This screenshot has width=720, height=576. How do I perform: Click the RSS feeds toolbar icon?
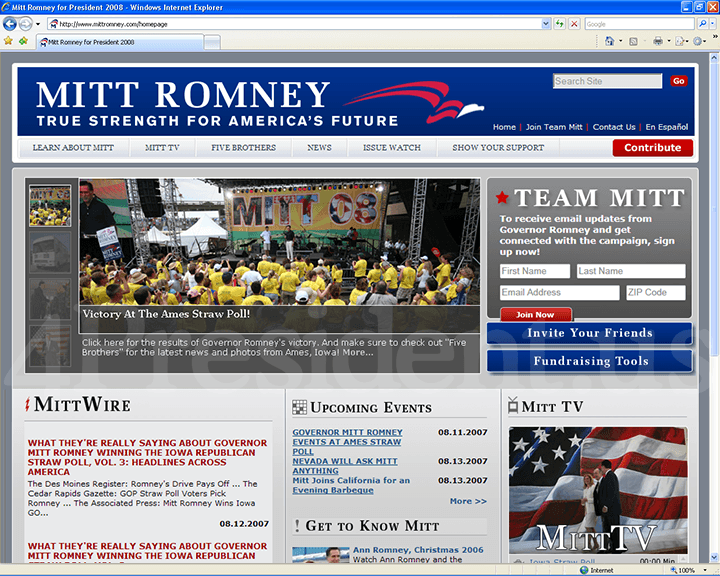click(633, 41)
